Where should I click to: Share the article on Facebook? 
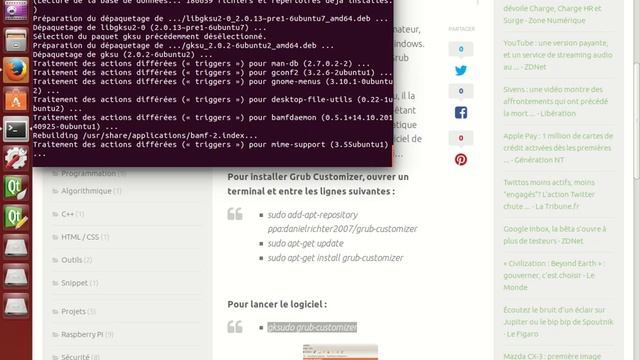point(461,112)
